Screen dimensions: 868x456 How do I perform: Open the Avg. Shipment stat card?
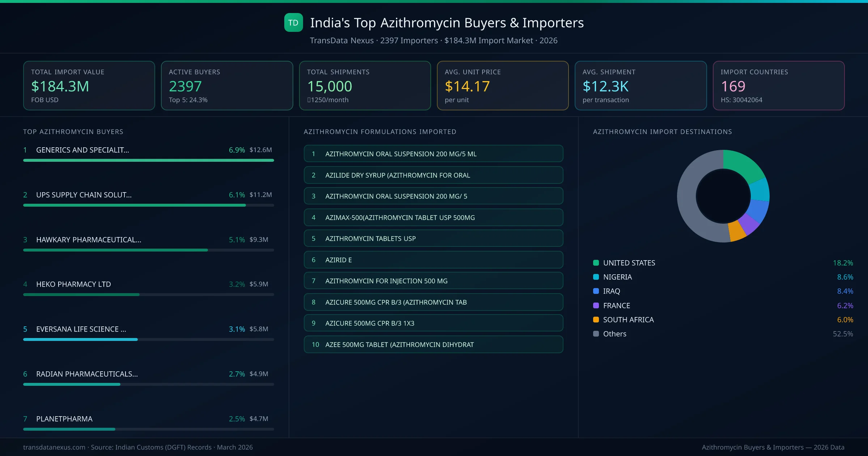tap(641, 85)
